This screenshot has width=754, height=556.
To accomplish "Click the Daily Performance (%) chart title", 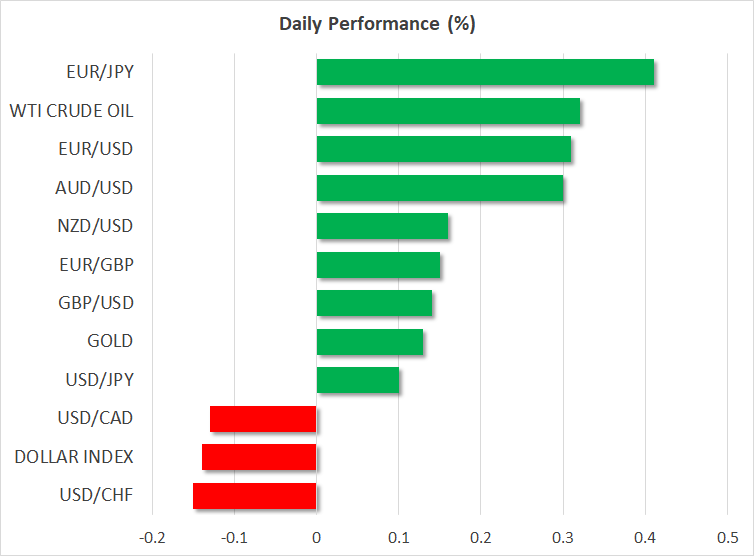I will (x=376, y=24).
